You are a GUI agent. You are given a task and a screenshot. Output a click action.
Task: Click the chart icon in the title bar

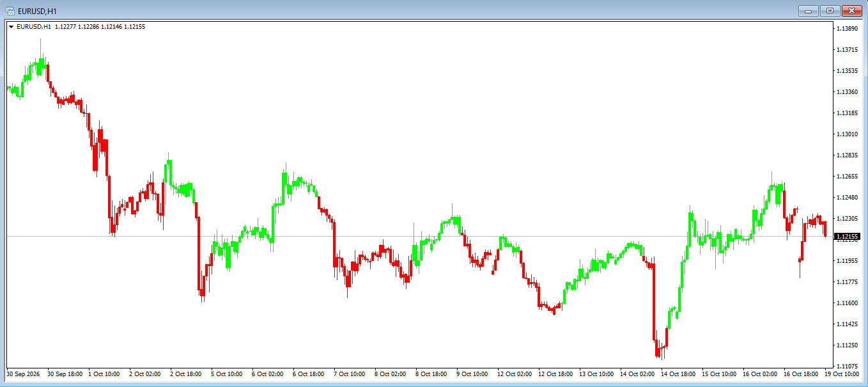click(10, 10)
